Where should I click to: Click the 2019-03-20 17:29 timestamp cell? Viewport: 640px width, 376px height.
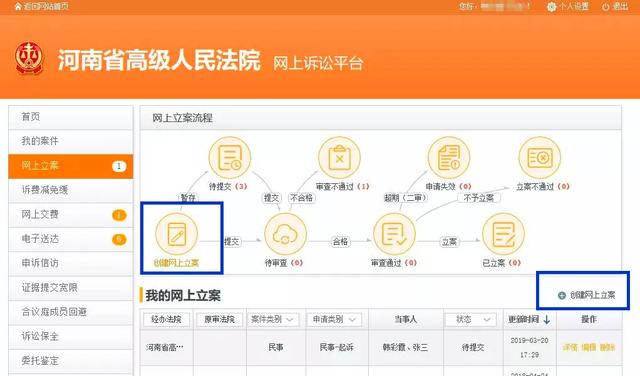(529, 347)
